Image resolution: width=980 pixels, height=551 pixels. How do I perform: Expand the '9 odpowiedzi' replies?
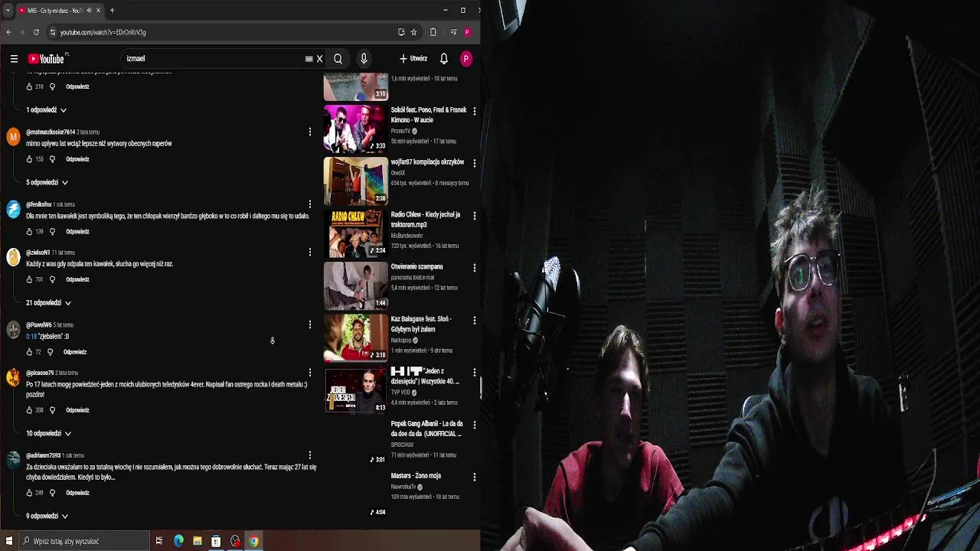(x=47, y=517)
